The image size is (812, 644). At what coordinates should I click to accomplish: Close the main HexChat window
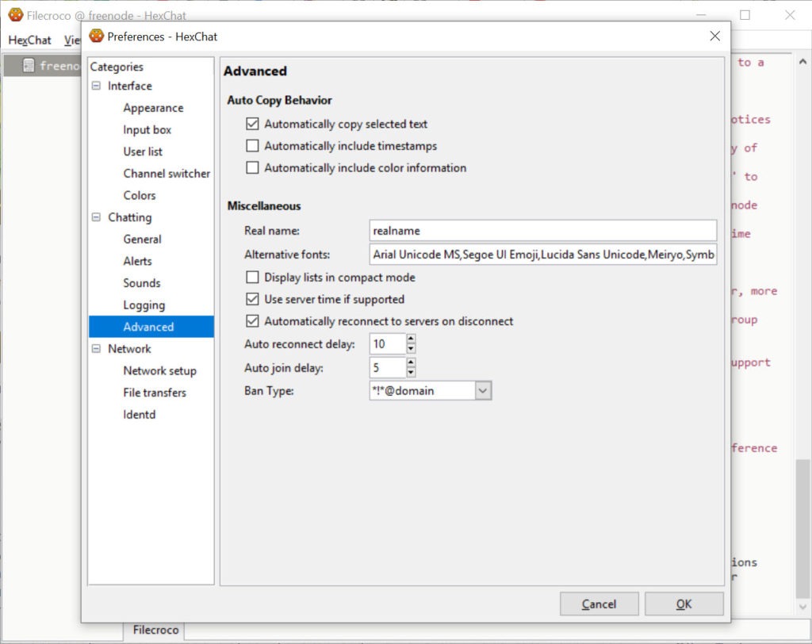(x=790, y=15)
